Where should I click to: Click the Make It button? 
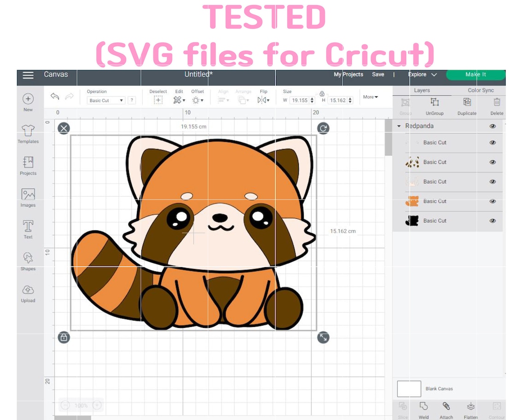click(x=475, y=74)
